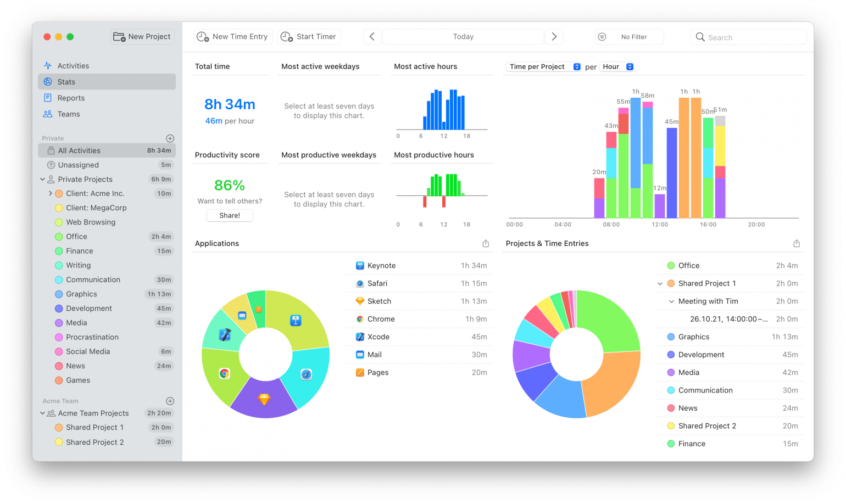The image size is (846, 504).
Task: Switch to the Stats section
Action: pyautogui.click(x=67, y=81)
